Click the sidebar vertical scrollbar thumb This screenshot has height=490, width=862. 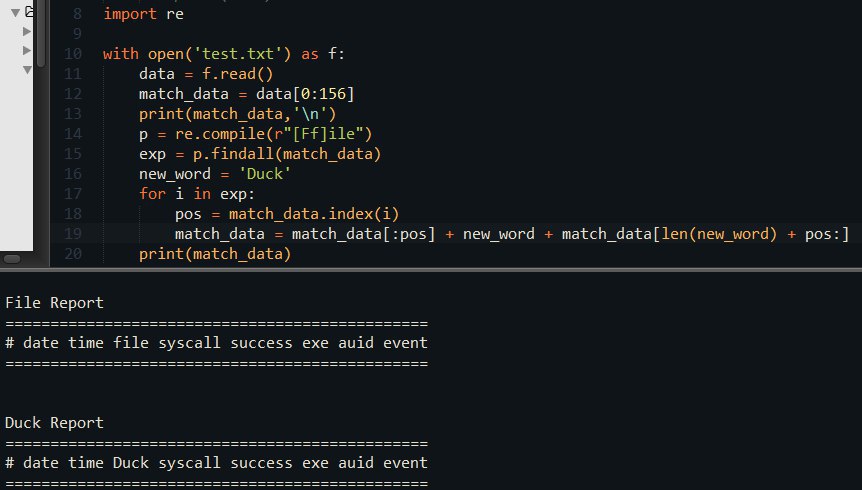[x=41, y=33]
